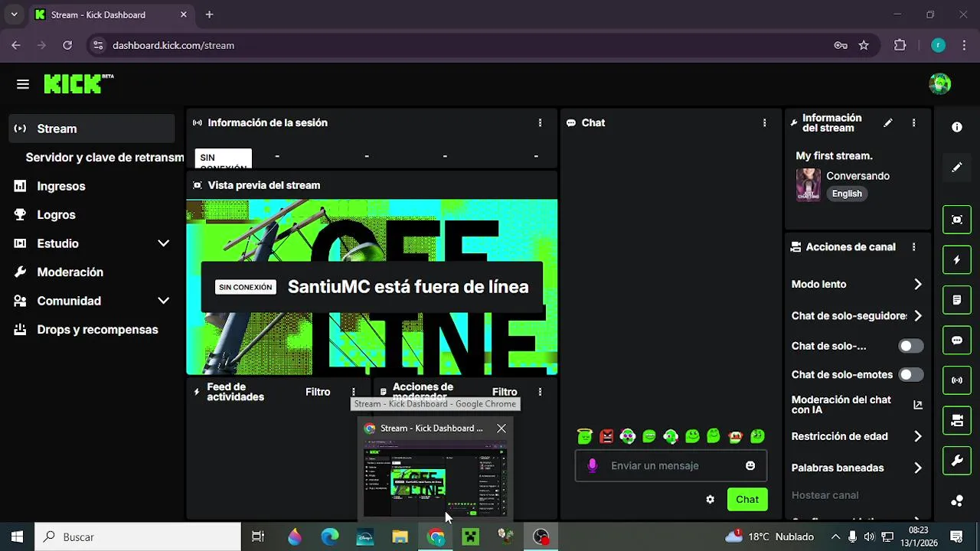The height and width of the screenshot is (551, 980).
Task: Click the password key icon in address bar
Action: pyautogui.click(x=841, y=45)
